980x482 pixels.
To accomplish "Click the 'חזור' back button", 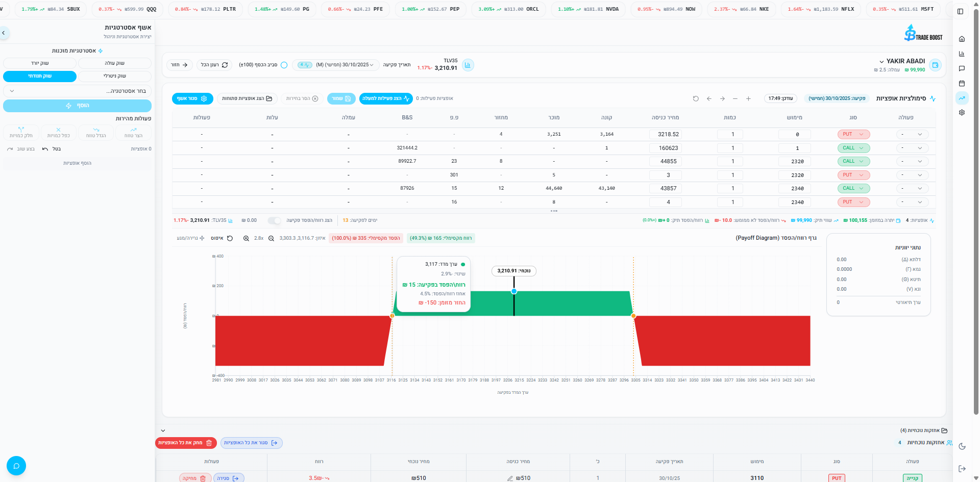I will (x=179, y=65).
